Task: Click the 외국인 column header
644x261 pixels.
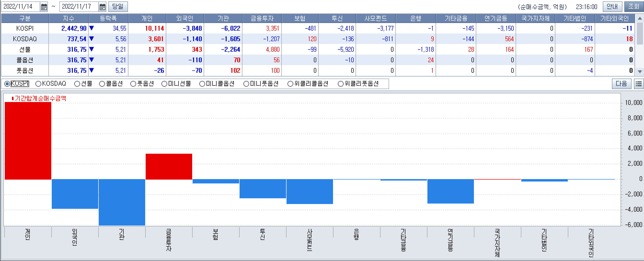Action: point(185,18)
